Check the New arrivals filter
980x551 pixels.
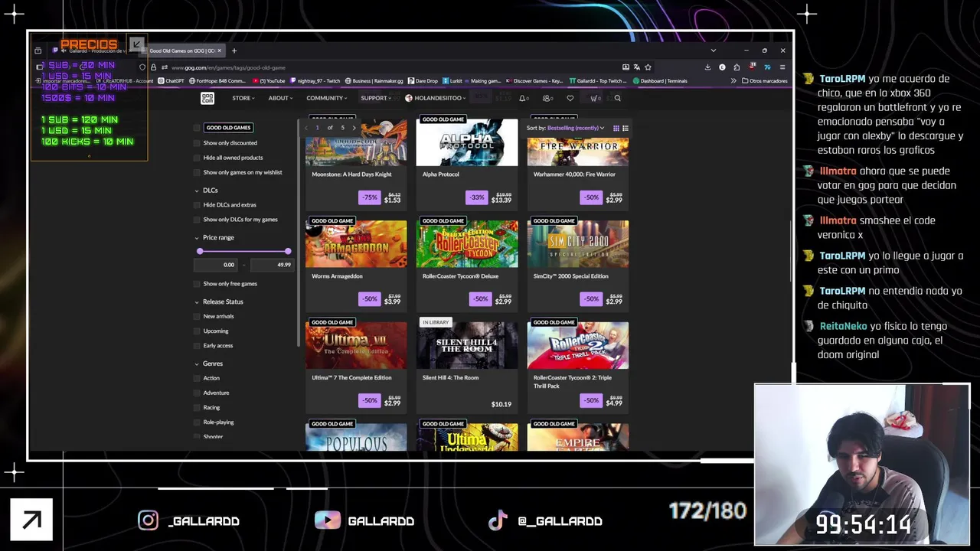pos(197,316)
